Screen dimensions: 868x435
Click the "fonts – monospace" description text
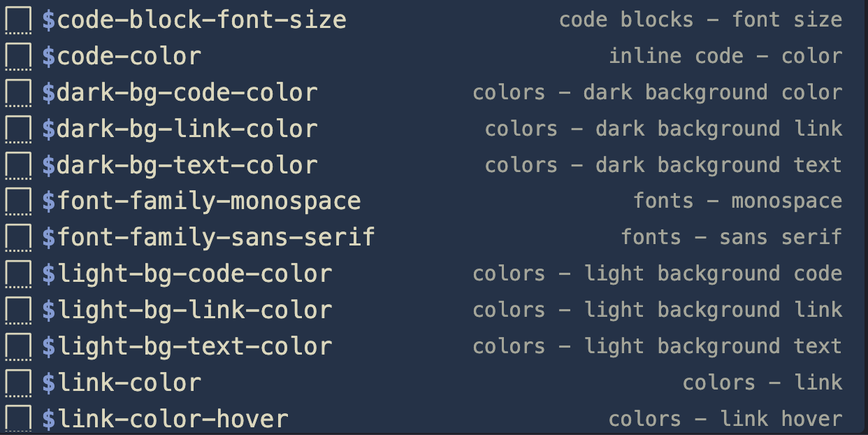(737, 202)
